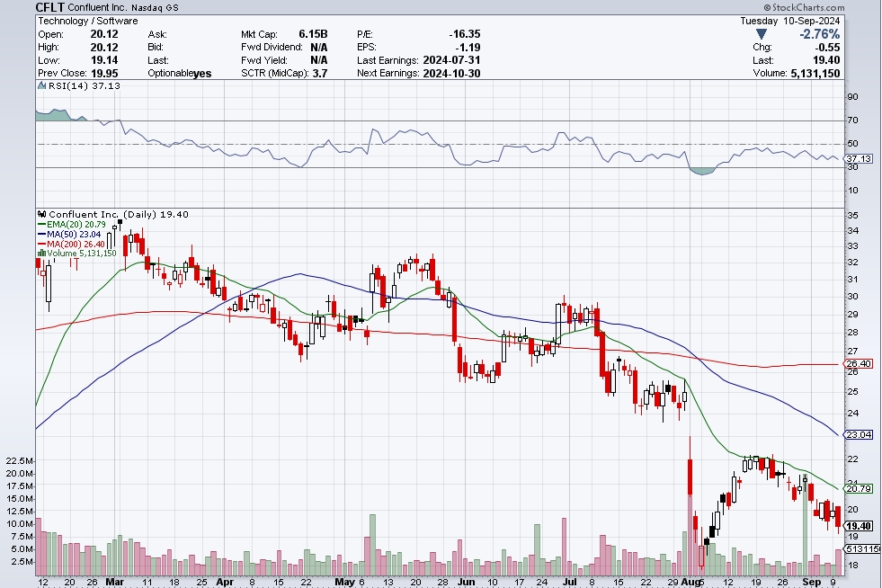Image resolution: width=882 pixels, height=588 pixels.
Task: Click the Last price 19.40 in header
Action: click(826, 60)
